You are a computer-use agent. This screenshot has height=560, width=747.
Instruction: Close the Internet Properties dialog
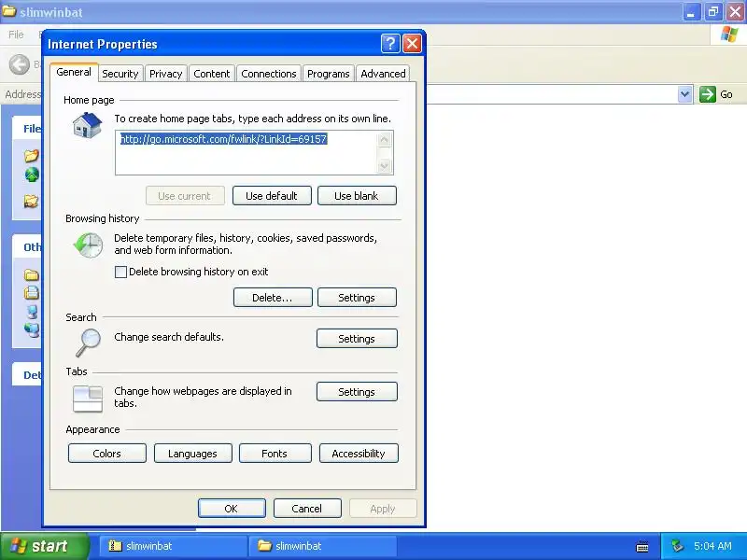click(x=412, y=44)
